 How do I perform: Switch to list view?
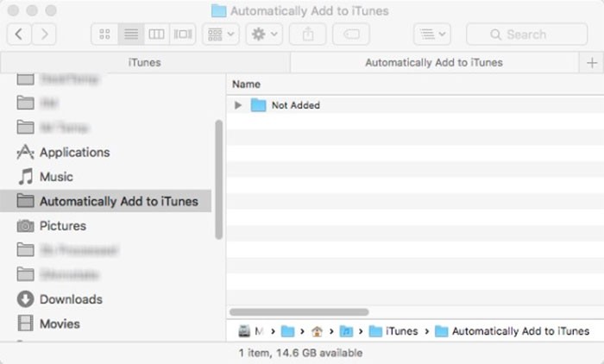click(130, 35)
